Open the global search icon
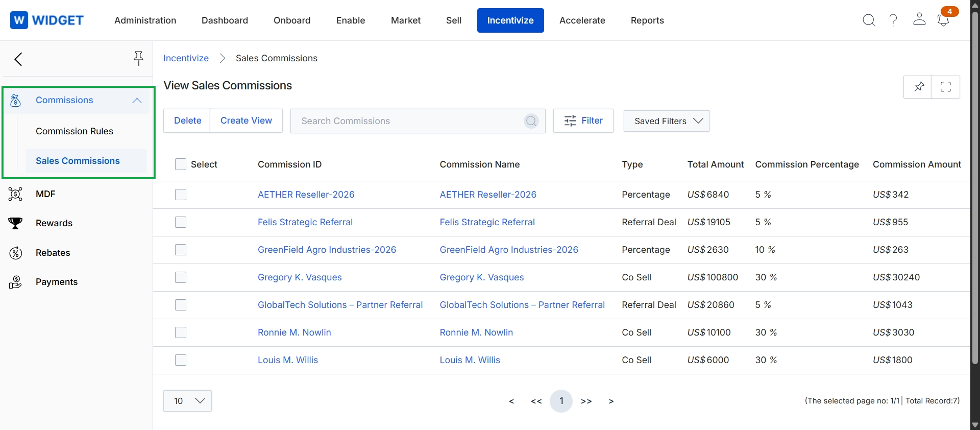Image resolution: width=980 pixels, height=430 pixels. pyautogui.click(x=869, y=20)
